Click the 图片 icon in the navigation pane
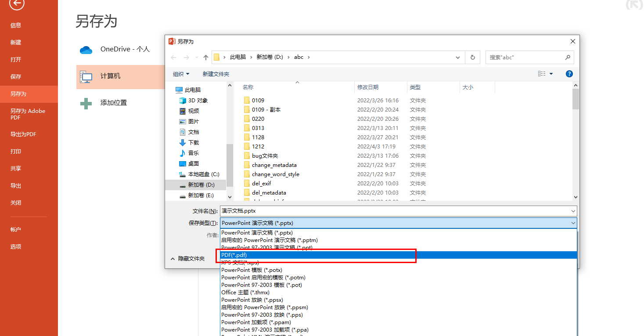 click(183, 122)
